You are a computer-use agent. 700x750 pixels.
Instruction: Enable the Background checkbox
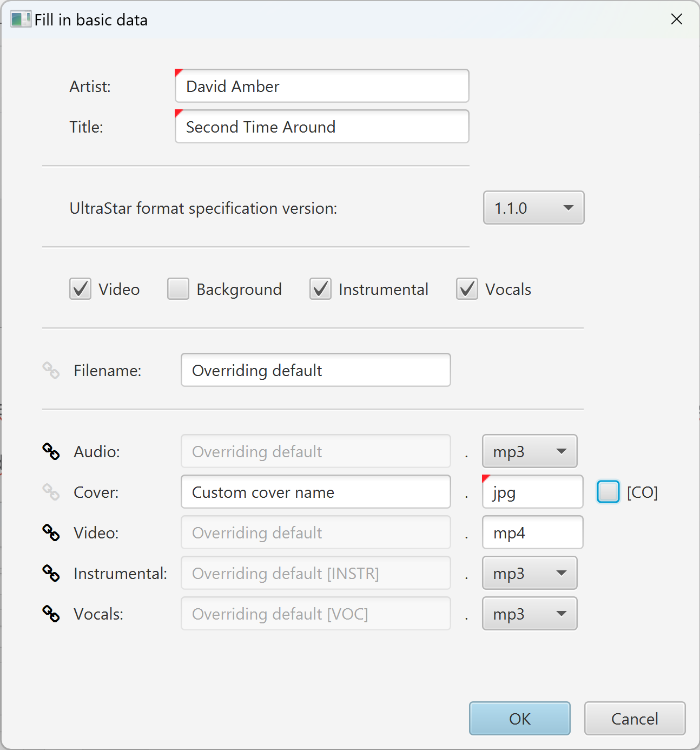(x=178, y=289)
